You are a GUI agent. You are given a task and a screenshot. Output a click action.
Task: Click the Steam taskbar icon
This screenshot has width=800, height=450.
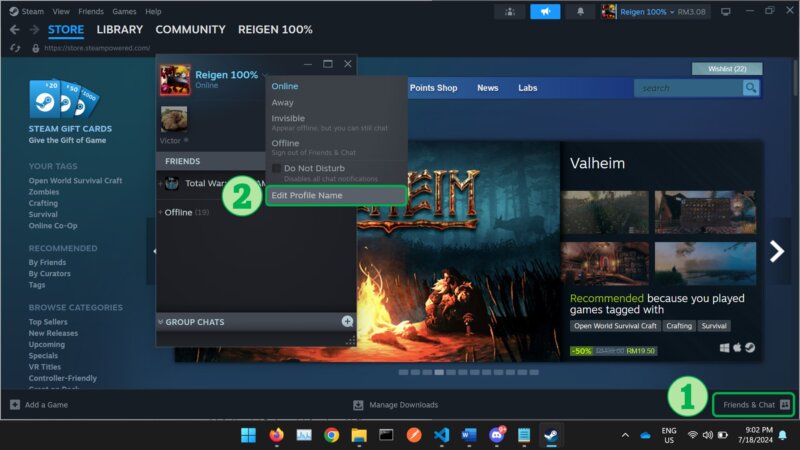pyautogui.click(x=551, y=435)
